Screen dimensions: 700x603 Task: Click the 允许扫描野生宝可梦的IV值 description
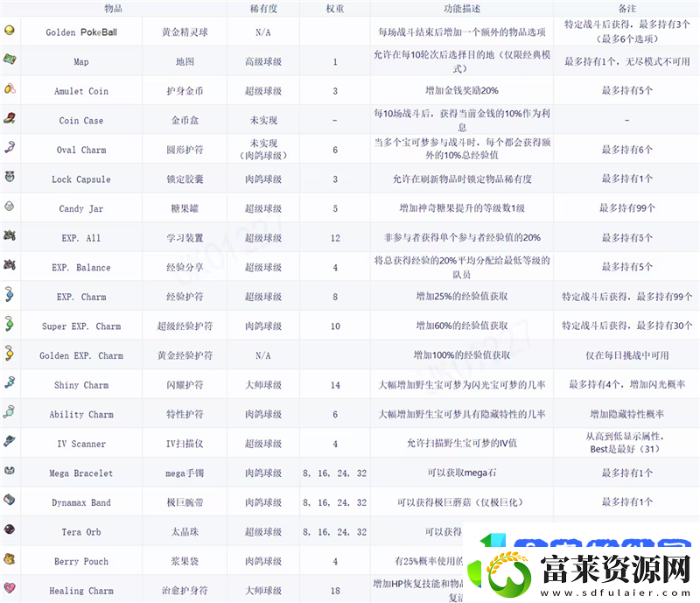pos(462,444)
